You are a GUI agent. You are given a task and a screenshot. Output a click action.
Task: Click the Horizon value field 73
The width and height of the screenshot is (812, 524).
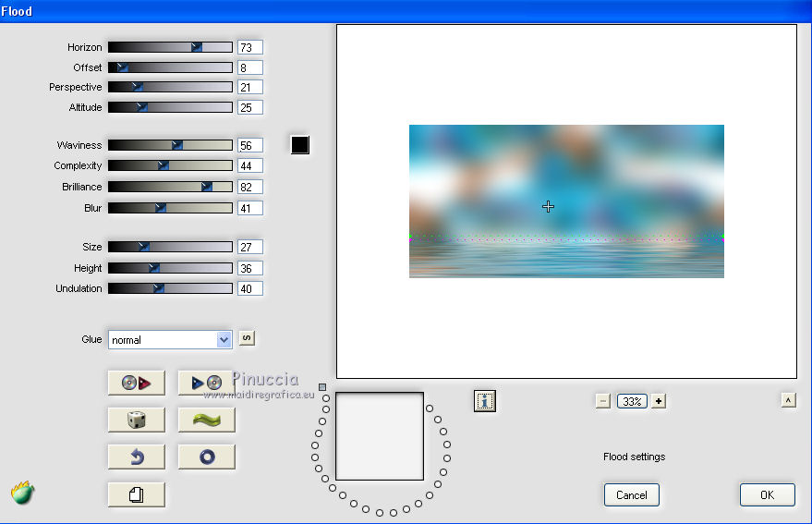[250, 47]
